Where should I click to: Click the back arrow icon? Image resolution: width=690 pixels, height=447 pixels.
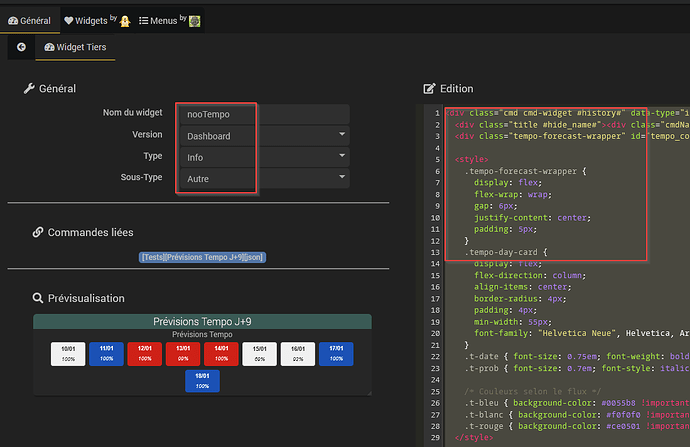(20, 47)
